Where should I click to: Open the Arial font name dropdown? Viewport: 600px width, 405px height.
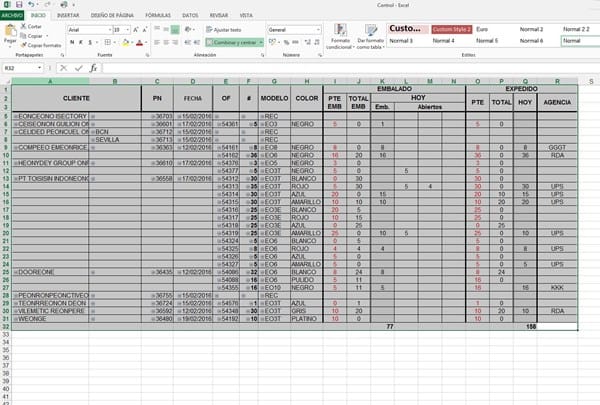click(x=109, y=30)
